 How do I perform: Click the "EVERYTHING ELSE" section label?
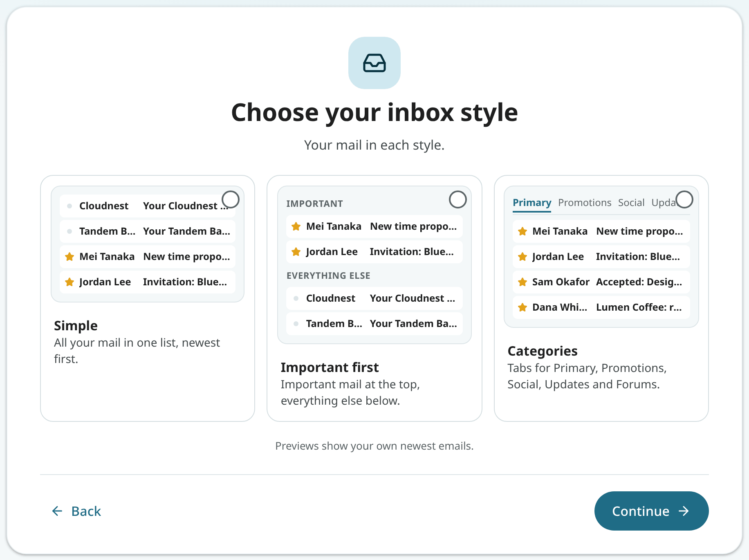tap(328, 276)
